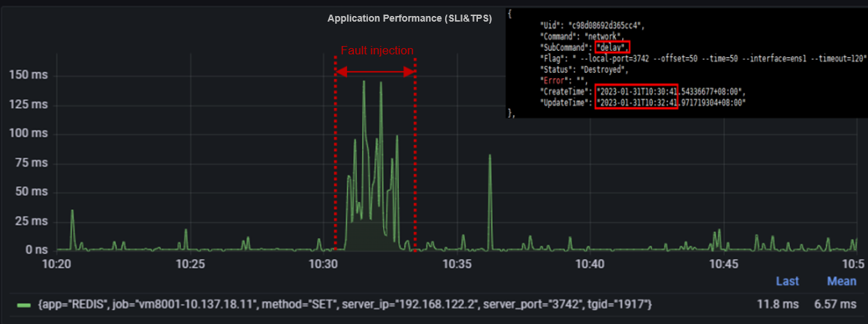Click the red Fault injection label
Image resolution: width=868 pixels, height=324 pixels.
[376, 51]
